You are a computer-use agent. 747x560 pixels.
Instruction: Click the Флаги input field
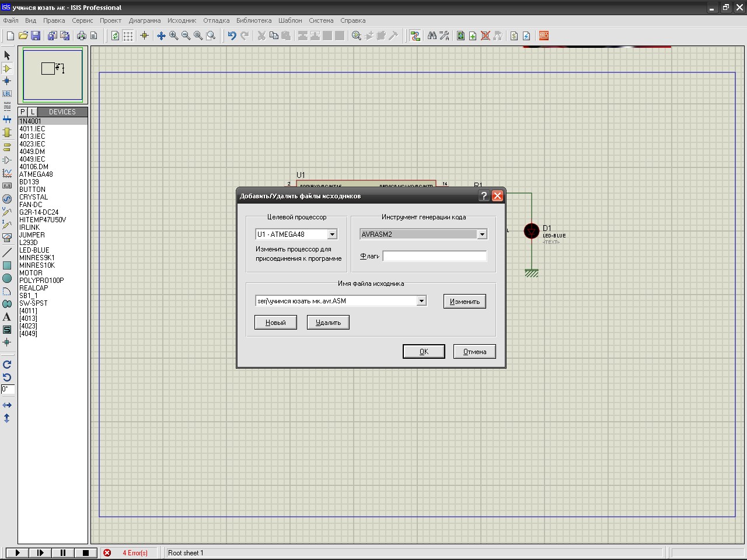434,256
